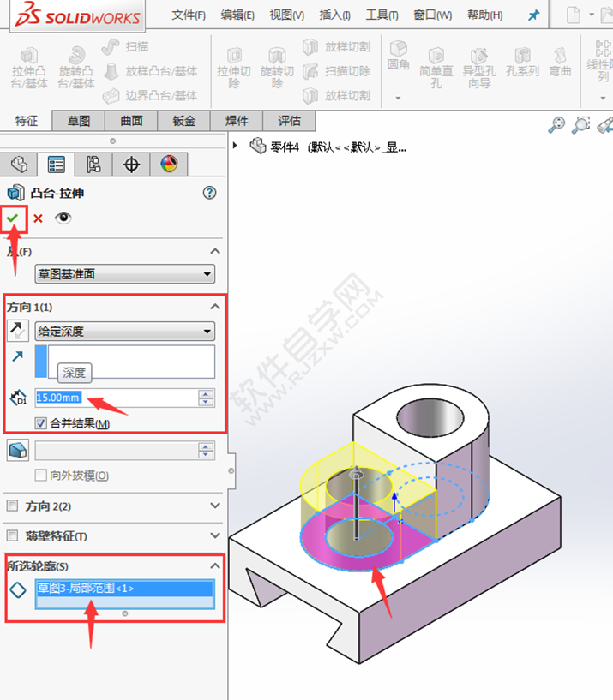Open the 视图(V) menu

287,15
